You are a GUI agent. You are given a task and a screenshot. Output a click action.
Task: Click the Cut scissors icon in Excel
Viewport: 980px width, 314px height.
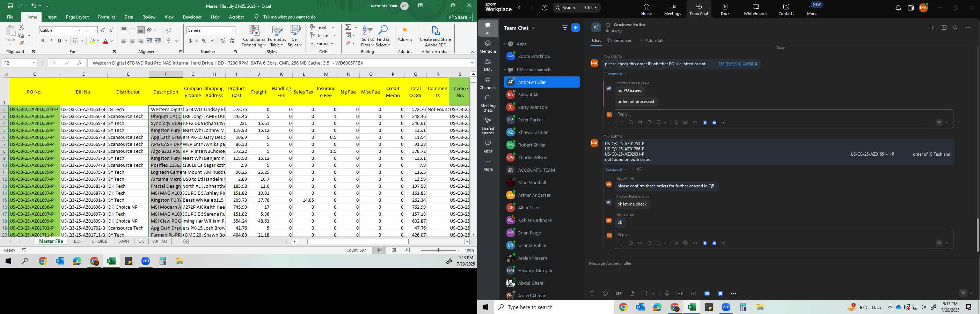point(21,27)
